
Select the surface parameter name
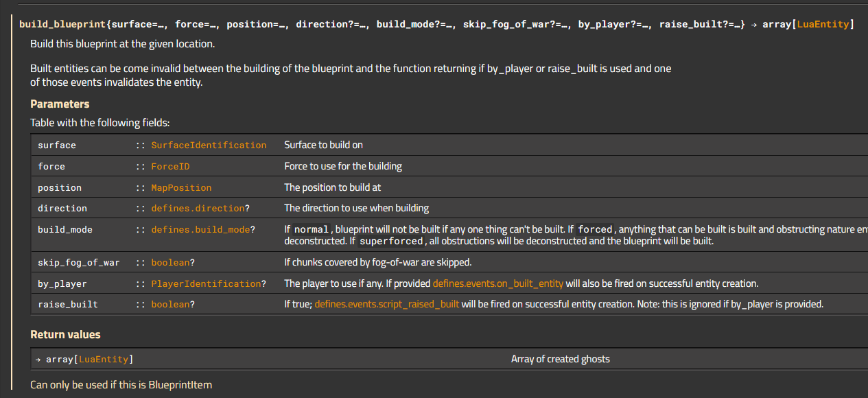[57, 145]
